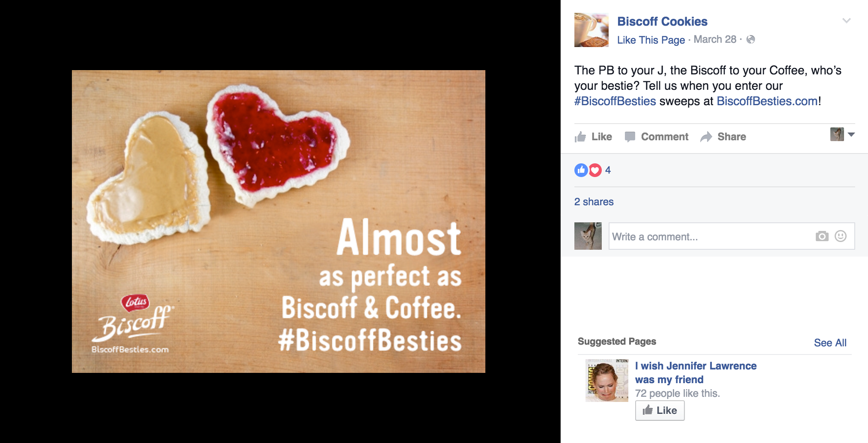Click the Biscoff Cookies profile thumbnail
The width and height of the screenshot is (868, 443).
pyautogui.click(x=591, y=30)
